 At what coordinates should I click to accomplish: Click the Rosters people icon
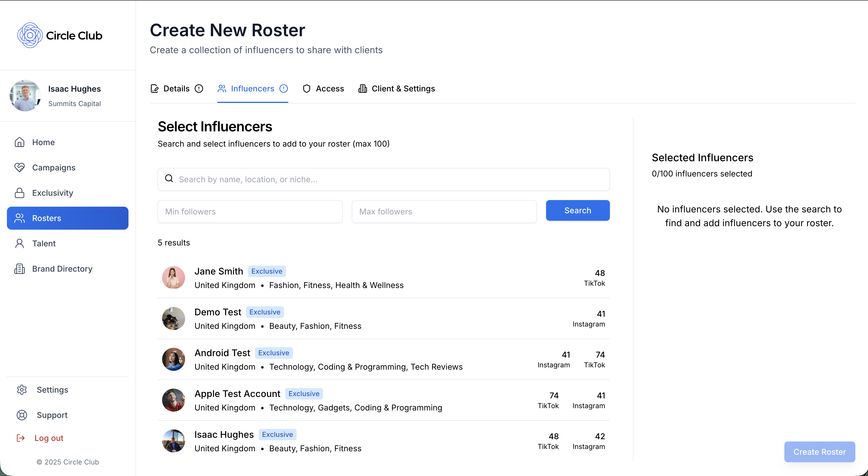(20, 218)
